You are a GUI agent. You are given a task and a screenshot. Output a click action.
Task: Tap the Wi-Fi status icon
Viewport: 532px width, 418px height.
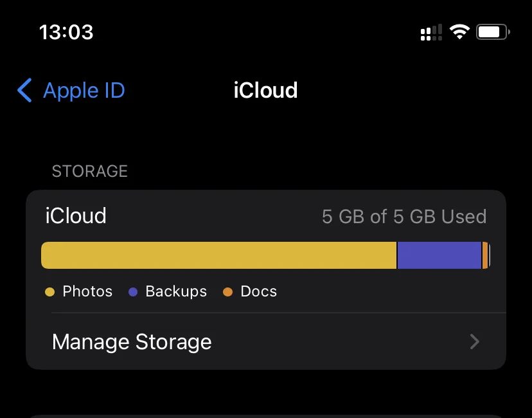pos(459,32)
